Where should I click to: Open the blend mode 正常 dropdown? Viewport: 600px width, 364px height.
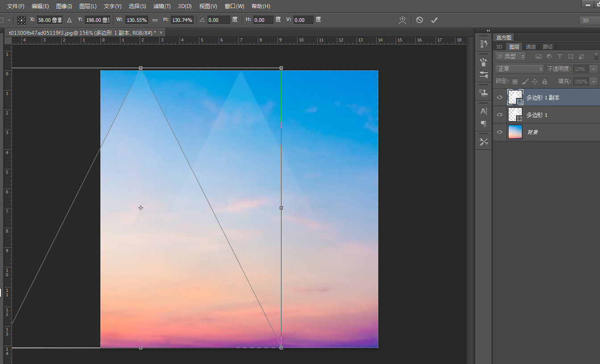[520, 69]
